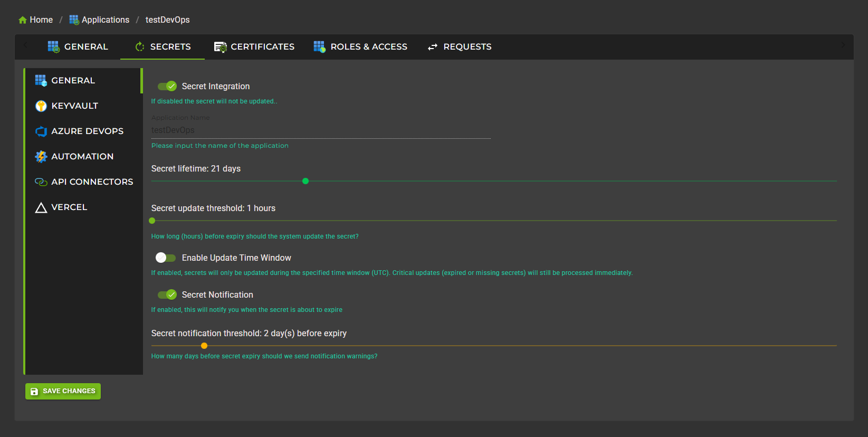The image size is (868, 437).
Task: Switch to the CERTIFICATES tab
Action: coord(254,46)
